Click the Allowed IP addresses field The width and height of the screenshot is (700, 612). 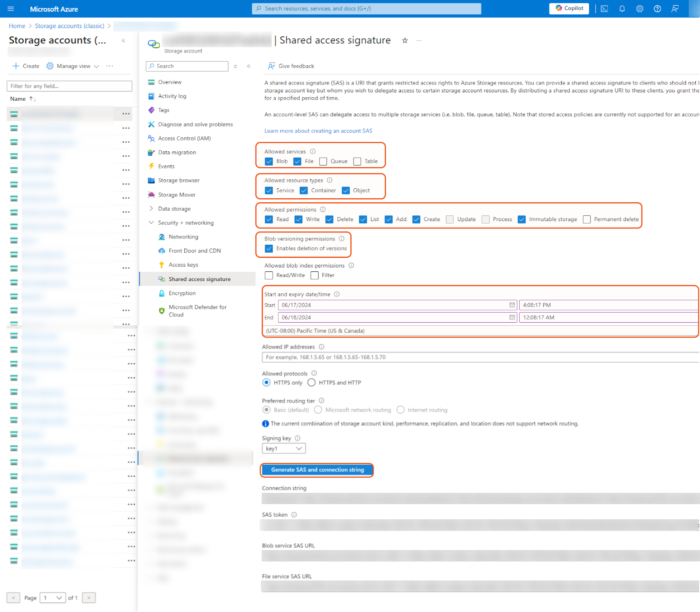tap(479, 357)
